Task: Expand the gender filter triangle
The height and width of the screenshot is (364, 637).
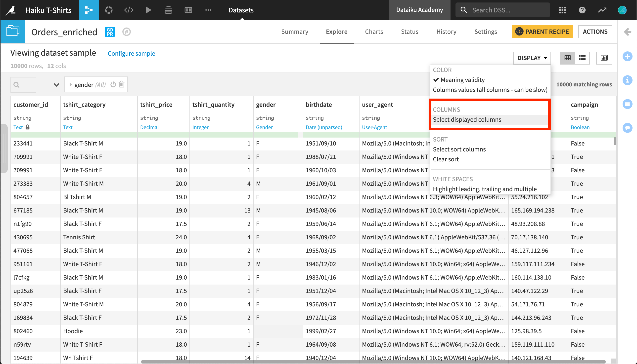Action: (70, 85)
